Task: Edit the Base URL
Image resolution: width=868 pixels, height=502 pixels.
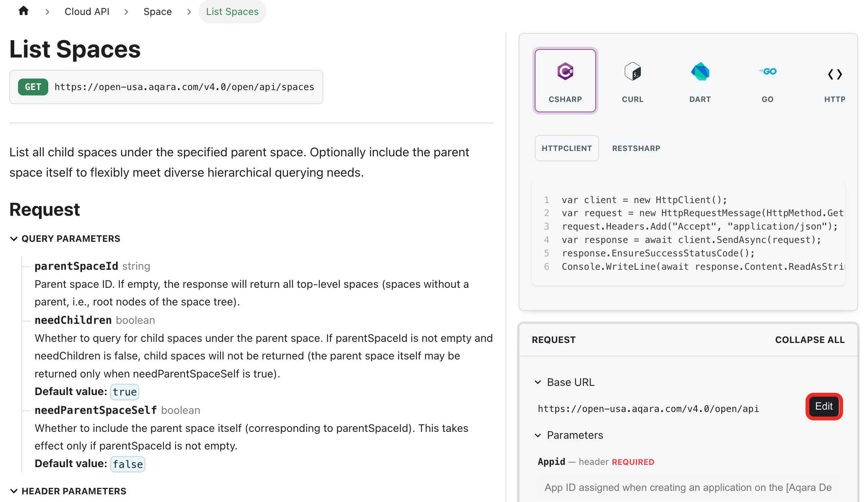Action: tap(824, 407)
